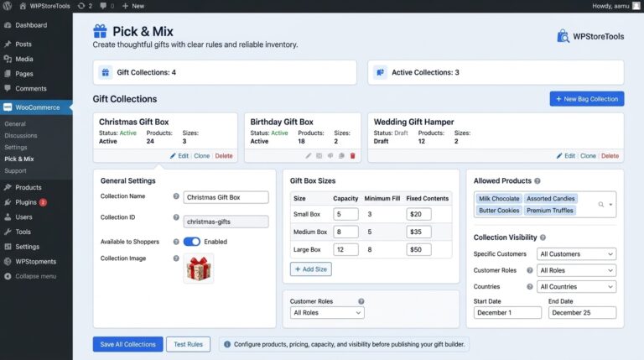Click help icon next to Available to Shoppers
The height and width of the screenshot is (360, 644).
pos(176,242)
